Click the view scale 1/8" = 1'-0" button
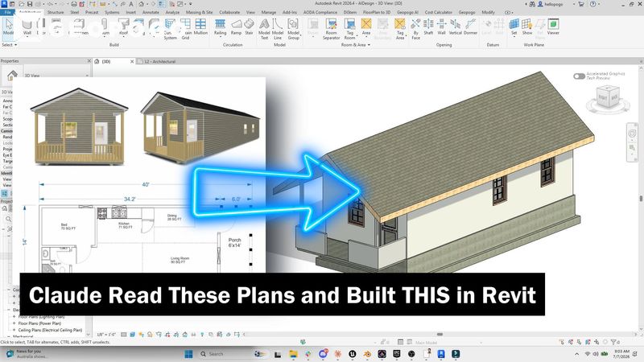Image resolution: width=644 pixels, height=362 pixels. tap(106, 335)
